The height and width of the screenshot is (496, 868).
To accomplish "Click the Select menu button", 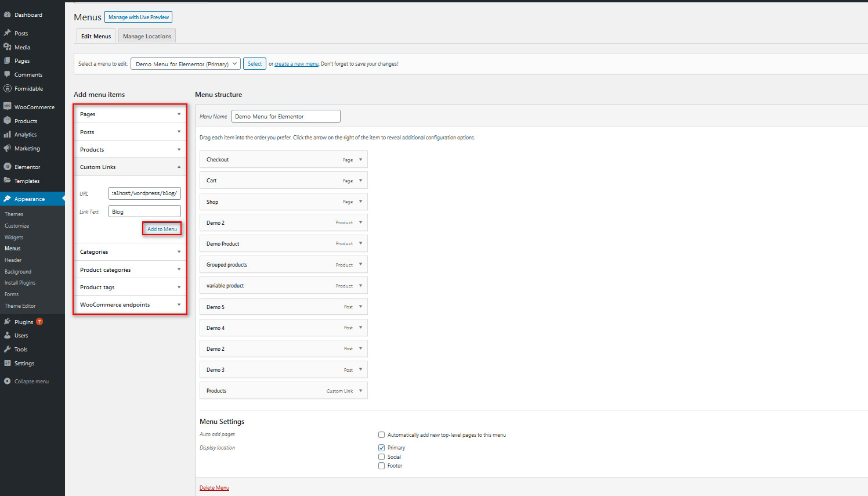I will click(255, 64).
